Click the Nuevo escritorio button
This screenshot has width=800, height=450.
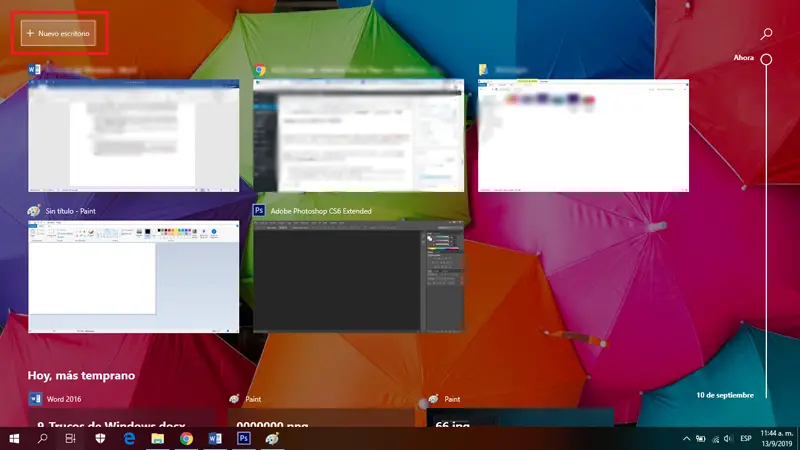[59, 33]
